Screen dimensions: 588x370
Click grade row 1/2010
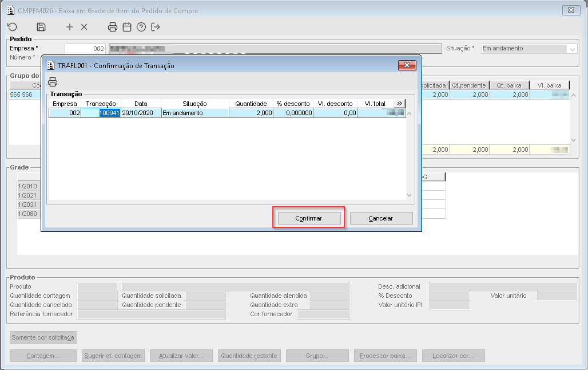29,186
